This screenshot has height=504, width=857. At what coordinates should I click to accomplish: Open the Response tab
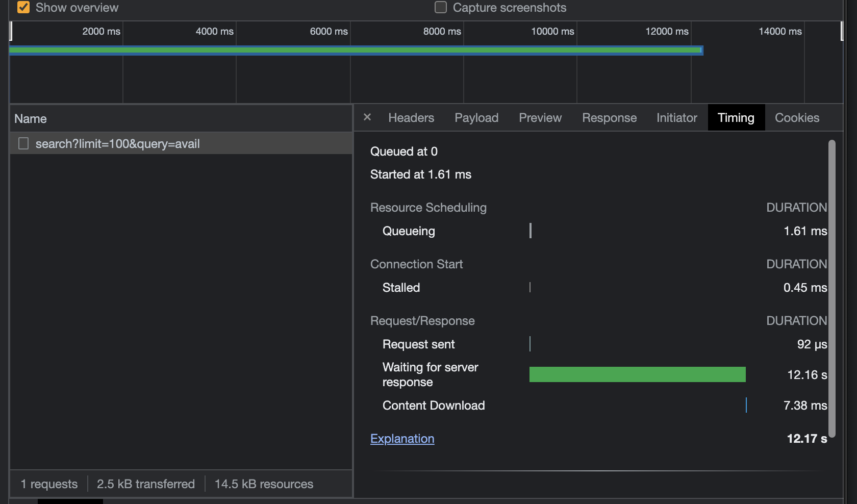click(x=609, y=117)
